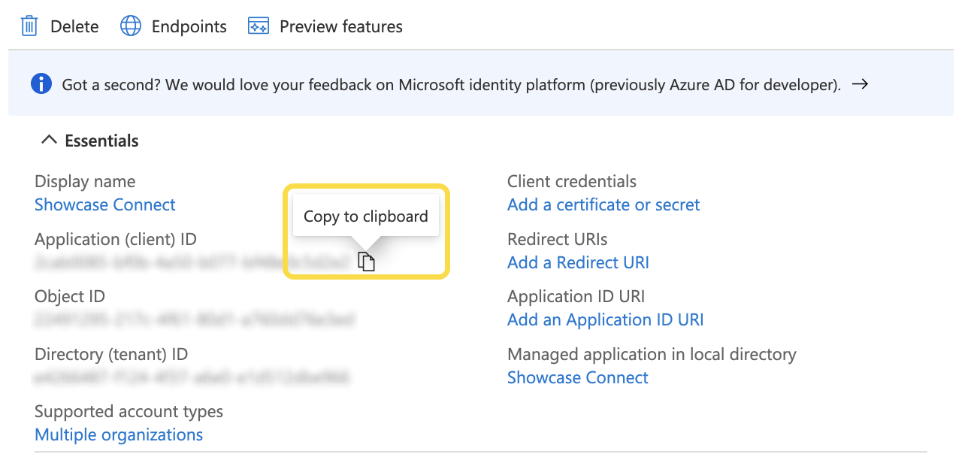This screenshot has width=980, height=463.
Task: Click the Delete trash icon
Action: coord(29,26)
